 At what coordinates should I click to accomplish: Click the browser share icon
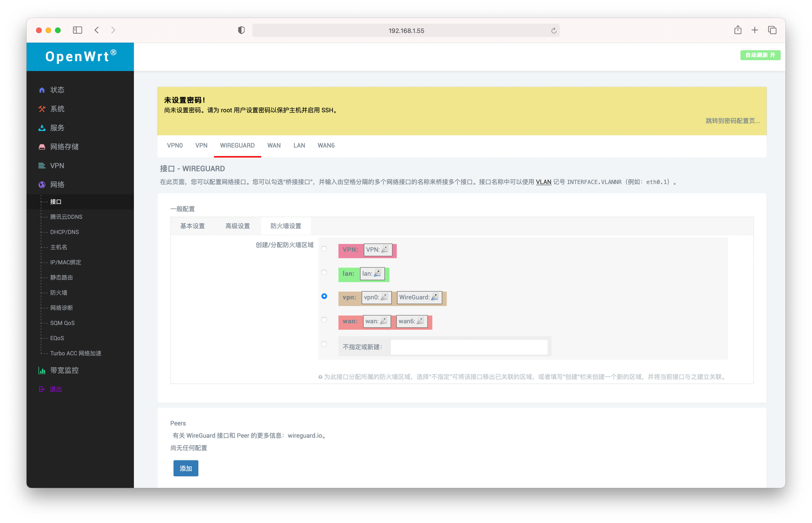point(738,30)
